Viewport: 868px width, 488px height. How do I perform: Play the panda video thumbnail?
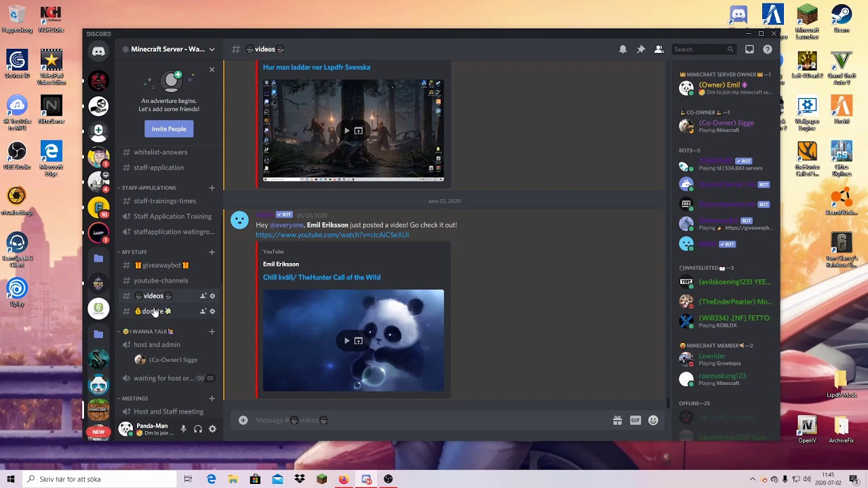coord(347,340)
